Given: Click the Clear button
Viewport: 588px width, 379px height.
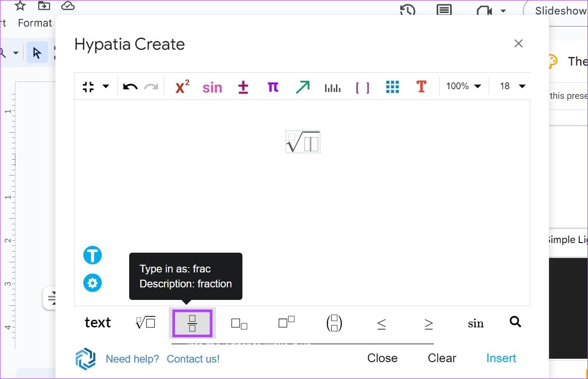Looking at the screenshot, I should [442, 358].
